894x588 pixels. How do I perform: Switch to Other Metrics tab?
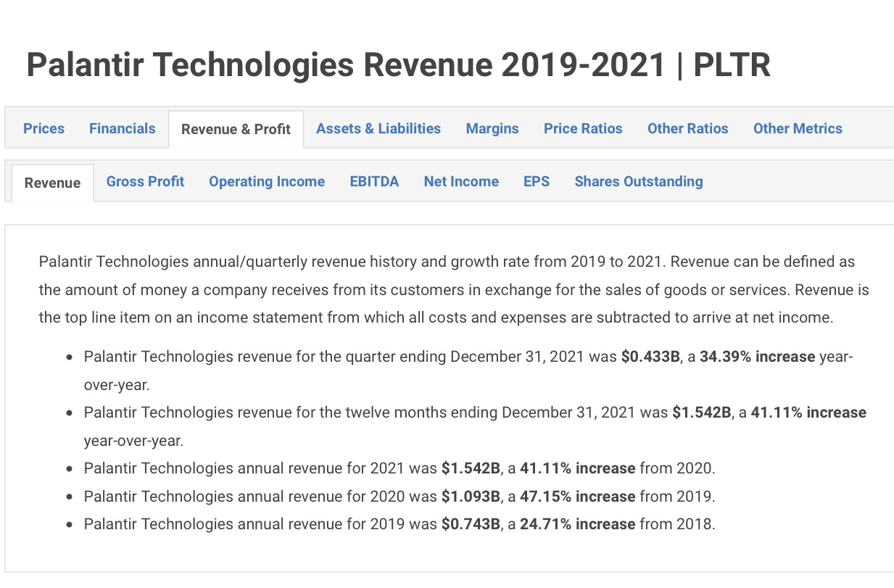point(798,128)
